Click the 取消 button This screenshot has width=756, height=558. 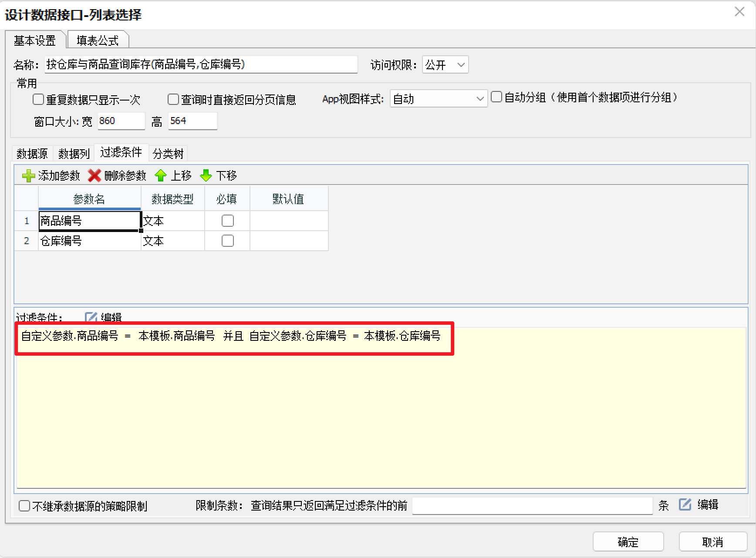[x=713, y=542]
